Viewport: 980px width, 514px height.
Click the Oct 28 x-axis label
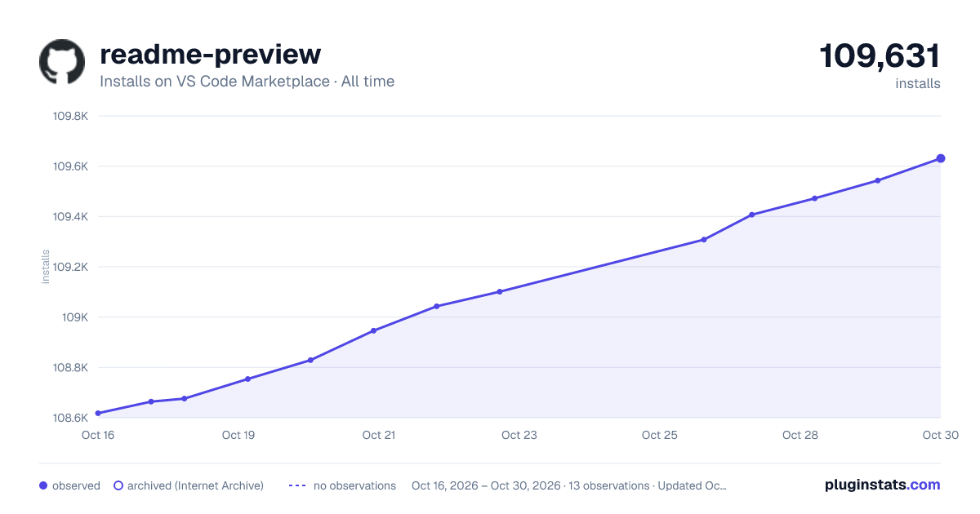click(x=800, y=435)
